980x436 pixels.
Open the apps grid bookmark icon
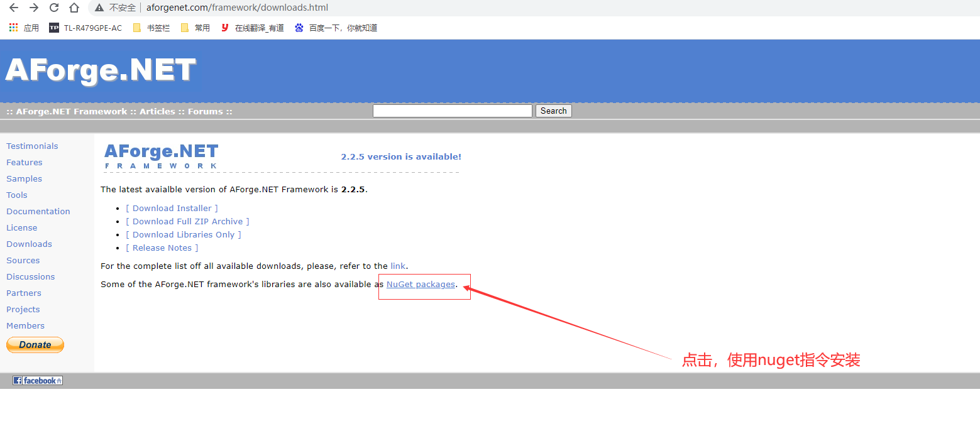[14, 28]
